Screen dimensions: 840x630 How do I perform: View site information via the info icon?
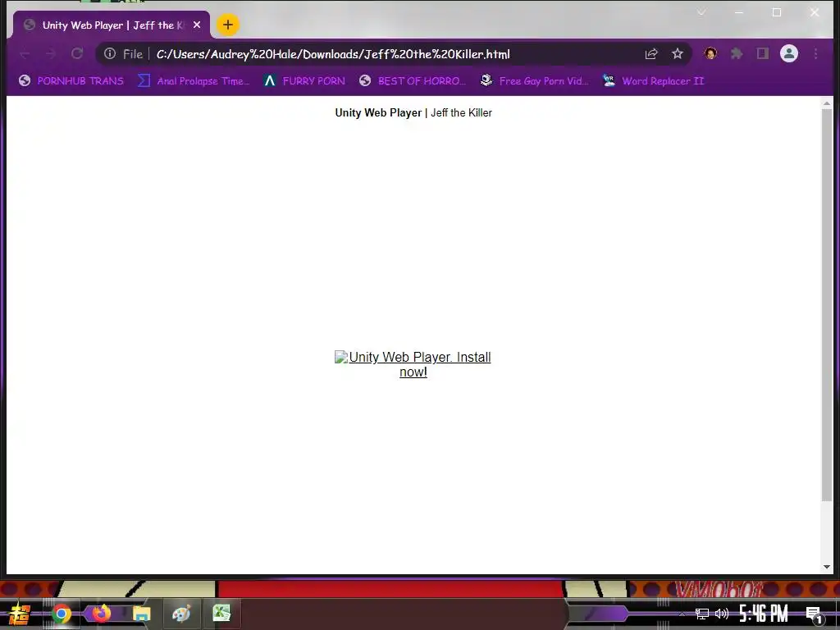110,53
